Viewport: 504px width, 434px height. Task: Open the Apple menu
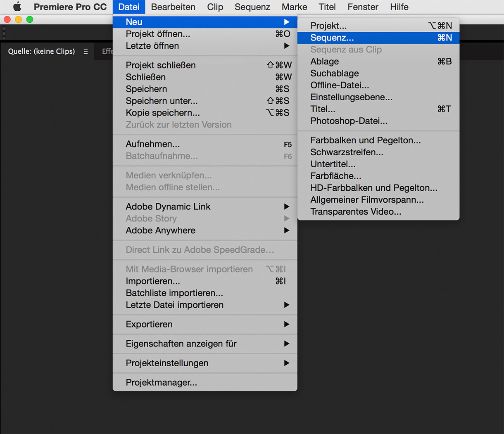point(17,7)
